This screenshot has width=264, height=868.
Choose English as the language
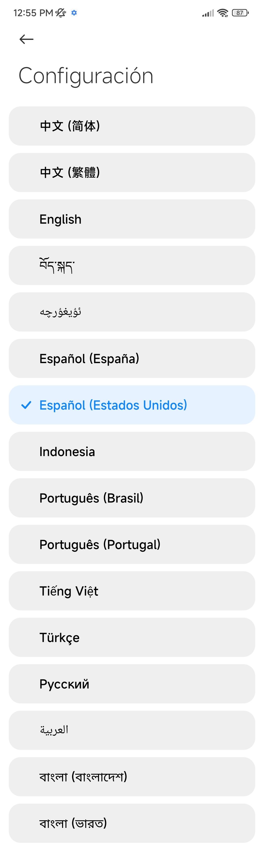(132, 219)
